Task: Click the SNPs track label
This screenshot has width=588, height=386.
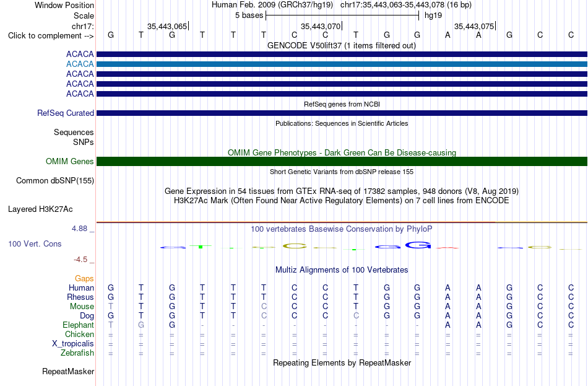Action: pyautogui.click(x=84, y=143)
